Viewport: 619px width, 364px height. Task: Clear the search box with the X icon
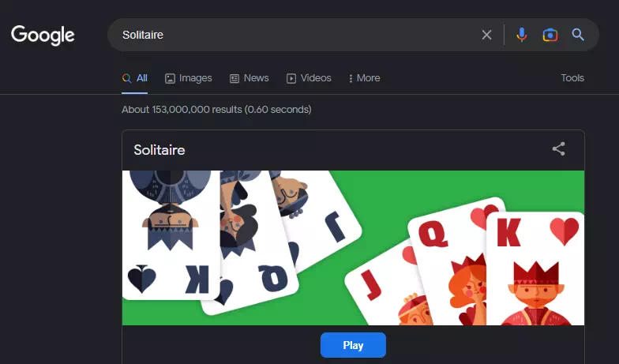point(486,35)
